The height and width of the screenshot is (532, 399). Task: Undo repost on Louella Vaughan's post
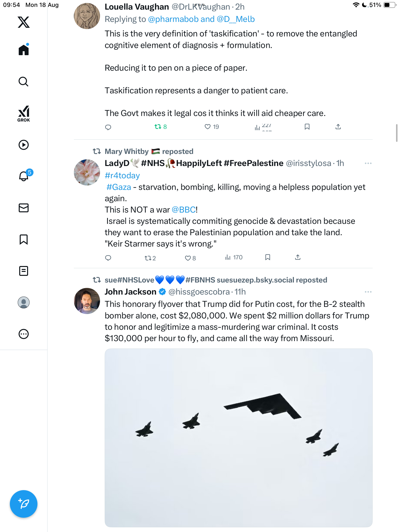coord(160,127)
